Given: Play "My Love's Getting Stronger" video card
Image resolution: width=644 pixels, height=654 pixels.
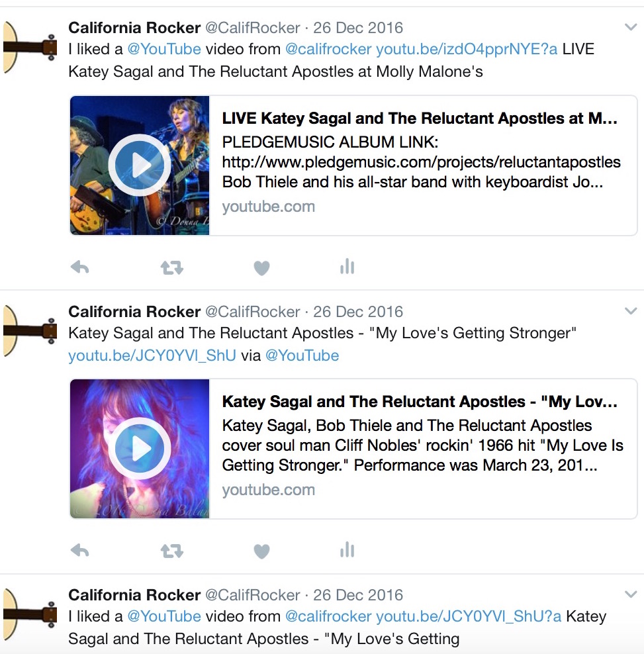Looking at the screenshot, I should 140,448.
